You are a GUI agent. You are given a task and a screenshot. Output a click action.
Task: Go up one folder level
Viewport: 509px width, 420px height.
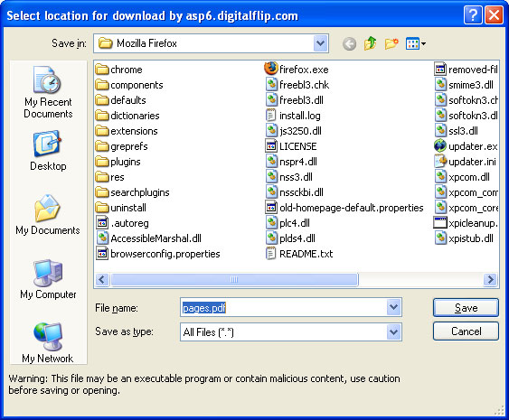coord(370,43)
